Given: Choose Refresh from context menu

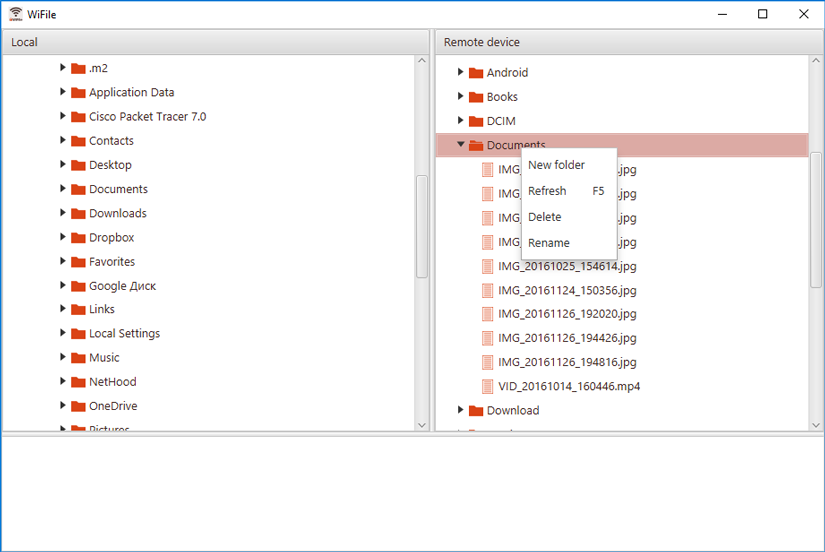Looking at the screenshot, I should (569, 191).
